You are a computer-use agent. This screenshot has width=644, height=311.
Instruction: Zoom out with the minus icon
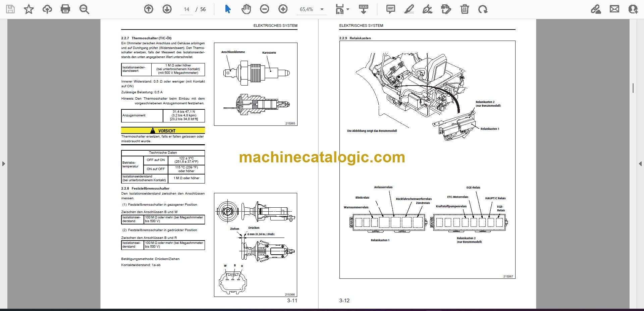(x=265, y=9)
